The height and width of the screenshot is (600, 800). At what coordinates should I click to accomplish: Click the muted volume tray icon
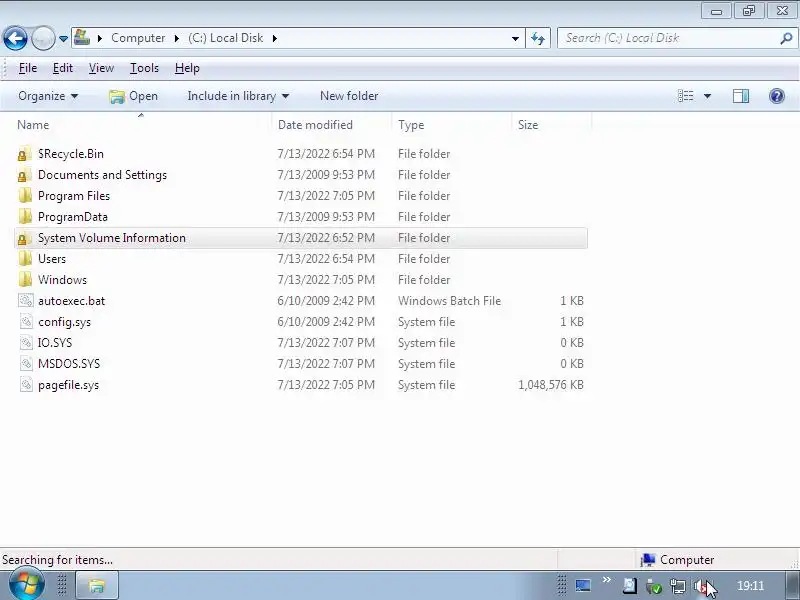[702, 587]
